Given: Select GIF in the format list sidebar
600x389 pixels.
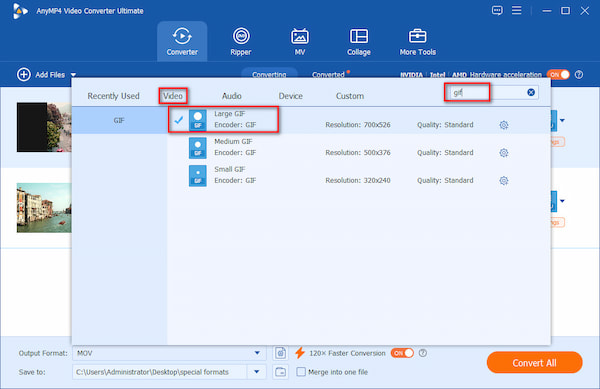Looking at the screenshot, I should [119, 120].
